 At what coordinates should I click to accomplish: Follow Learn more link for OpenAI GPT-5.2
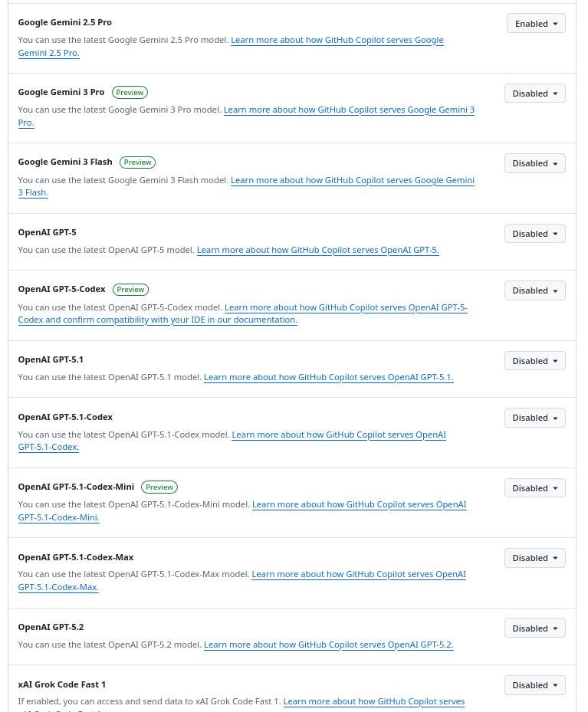click(x=328, y=645)
